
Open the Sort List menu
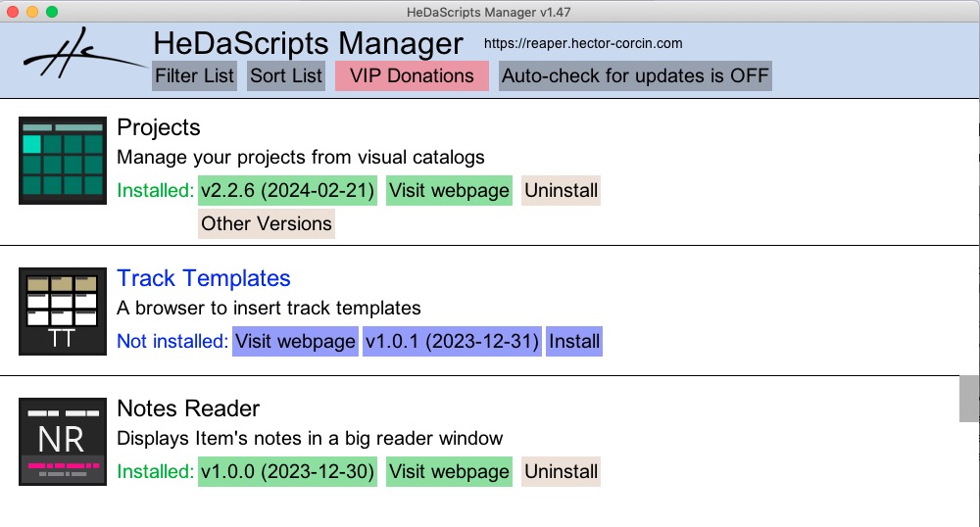pyautogui.click(x=286, y=75)
